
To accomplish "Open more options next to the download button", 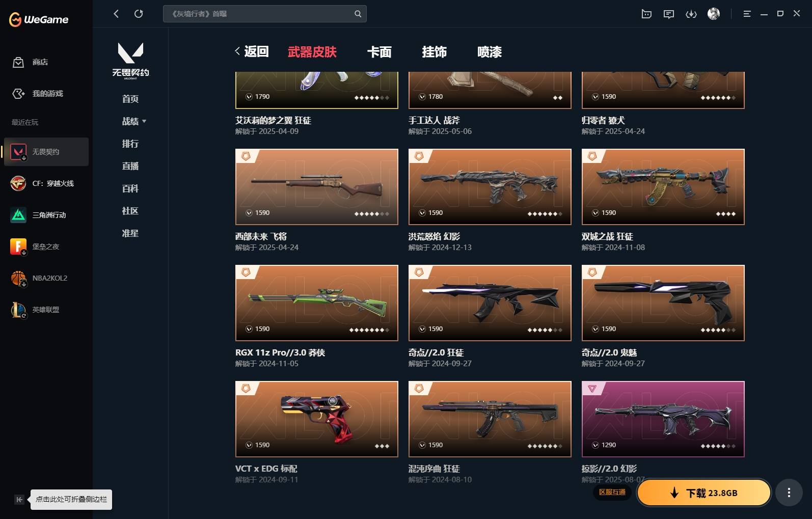I will point(789,493).
